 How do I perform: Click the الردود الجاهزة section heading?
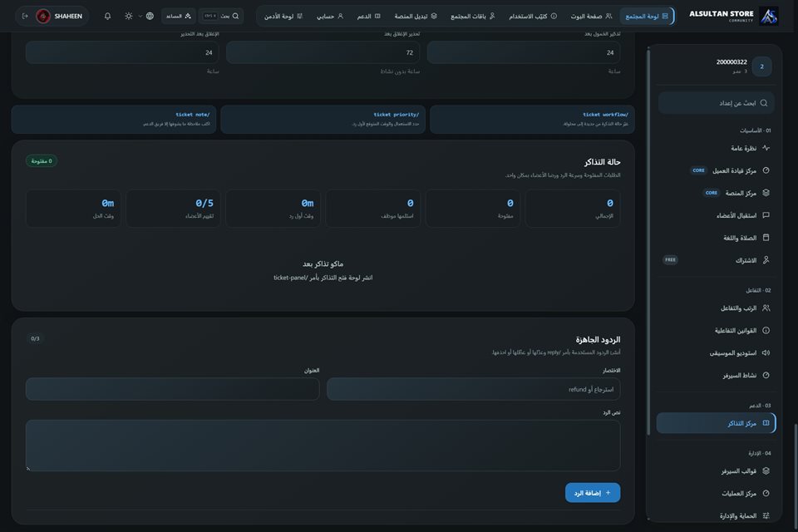598,339
